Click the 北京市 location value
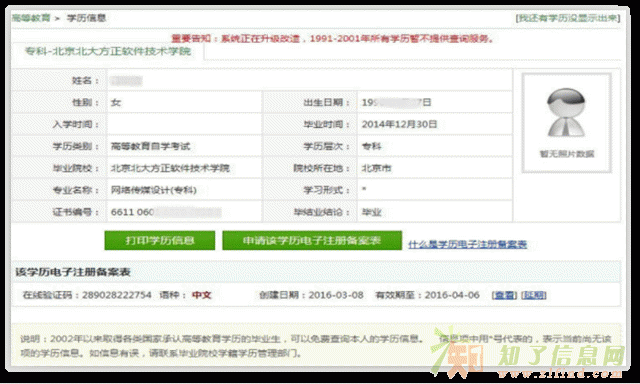The width and height of the screenshot is (640, 384). click(376, 168)
